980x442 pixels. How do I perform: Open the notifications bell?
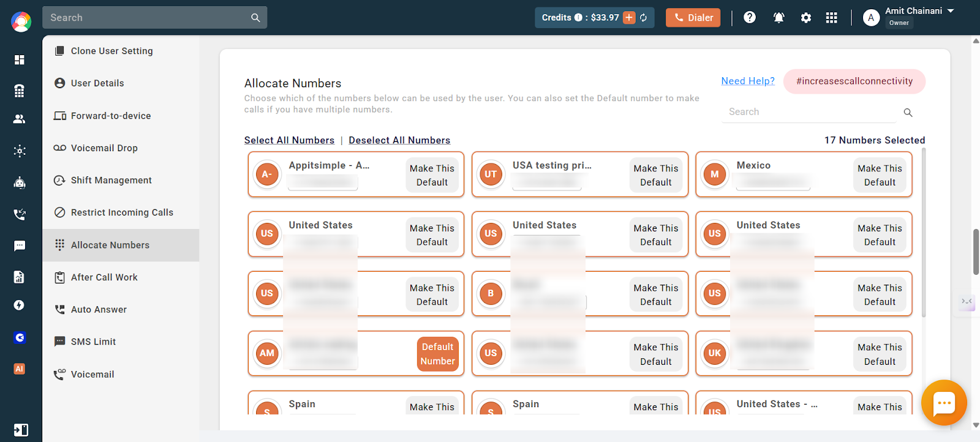coord(778,18)
